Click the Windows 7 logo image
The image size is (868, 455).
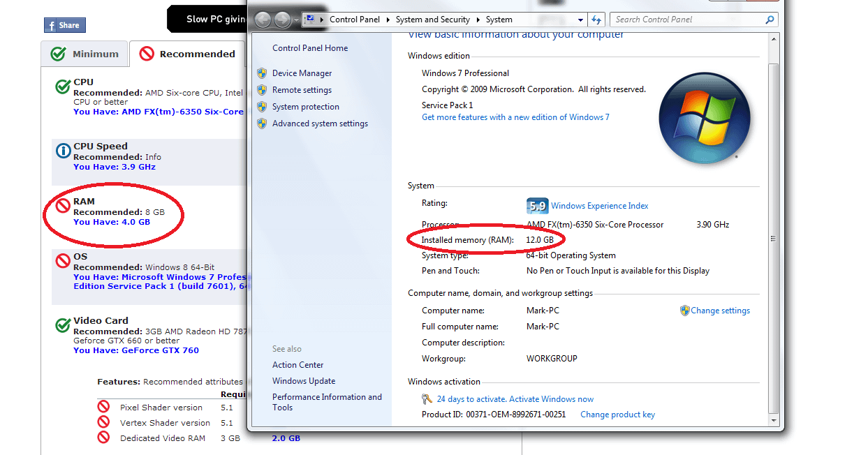pos(705,117)
